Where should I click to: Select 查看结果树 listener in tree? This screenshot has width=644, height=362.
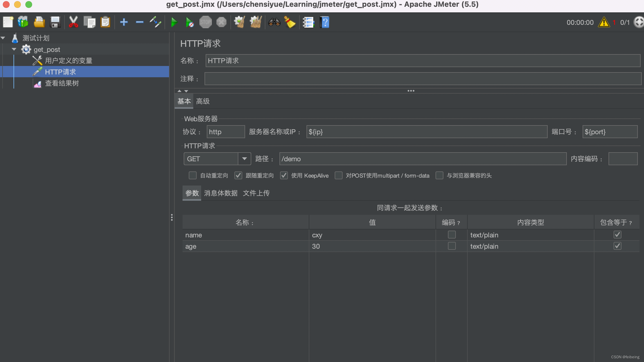click(62, 83)
